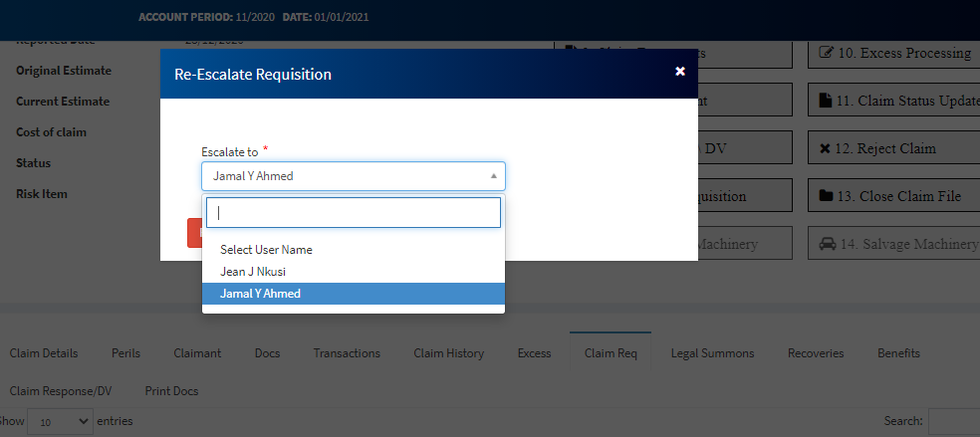Screen dimensions: 980x437
Task: Click the Close Claim File folder icon
Action: (826, 196)
